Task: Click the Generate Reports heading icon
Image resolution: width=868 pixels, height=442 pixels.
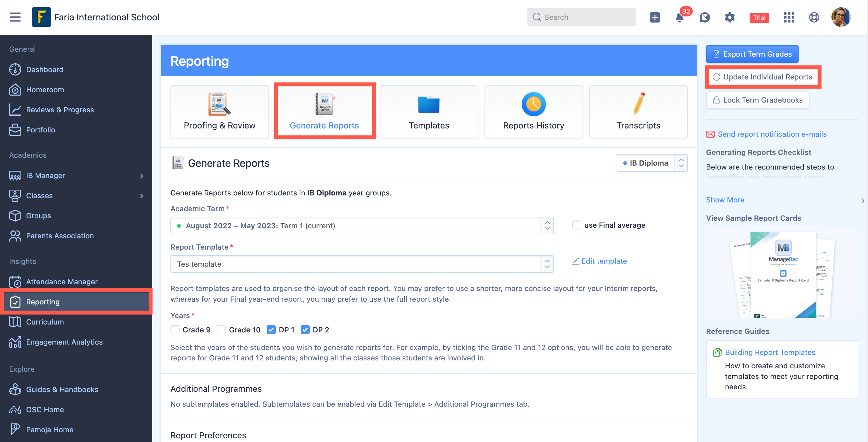Action: pos(177,163)
